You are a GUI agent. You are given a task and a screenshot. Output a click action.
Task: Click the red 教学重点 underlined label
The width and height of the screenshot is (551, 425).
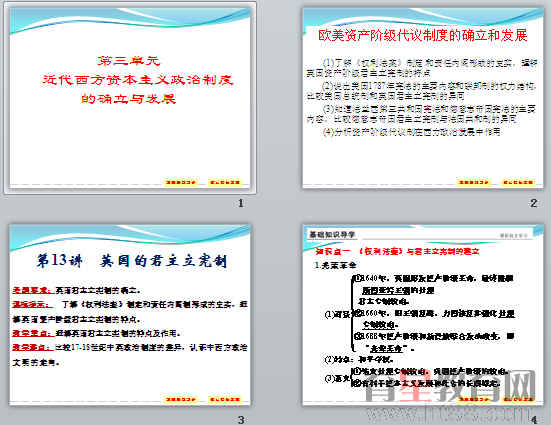point(33,333)
